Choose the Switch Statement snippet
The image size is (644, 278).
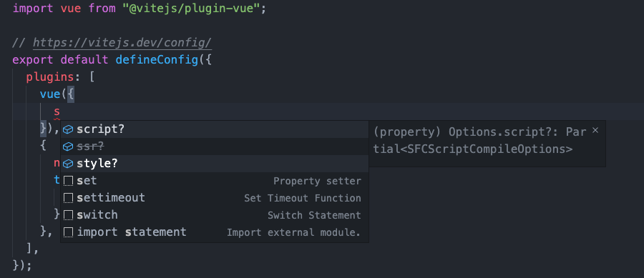click(x=215, y=215)
